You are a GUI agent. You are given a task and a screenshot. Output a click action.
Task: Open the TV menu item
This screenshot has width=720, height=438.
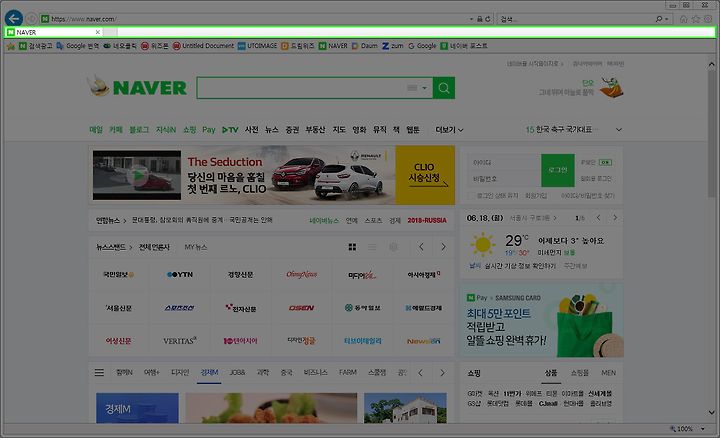coord(230,130)
